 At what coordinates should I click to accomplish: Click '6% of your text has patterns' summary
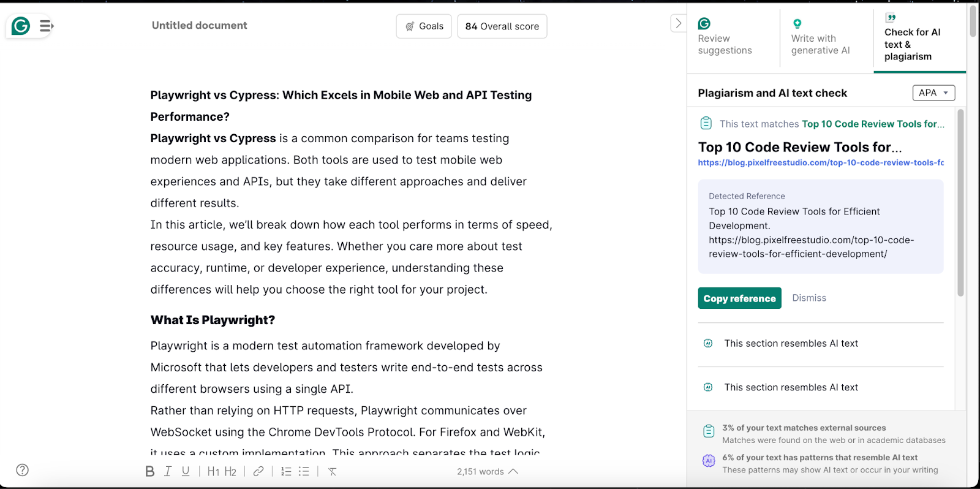point(820,457)
